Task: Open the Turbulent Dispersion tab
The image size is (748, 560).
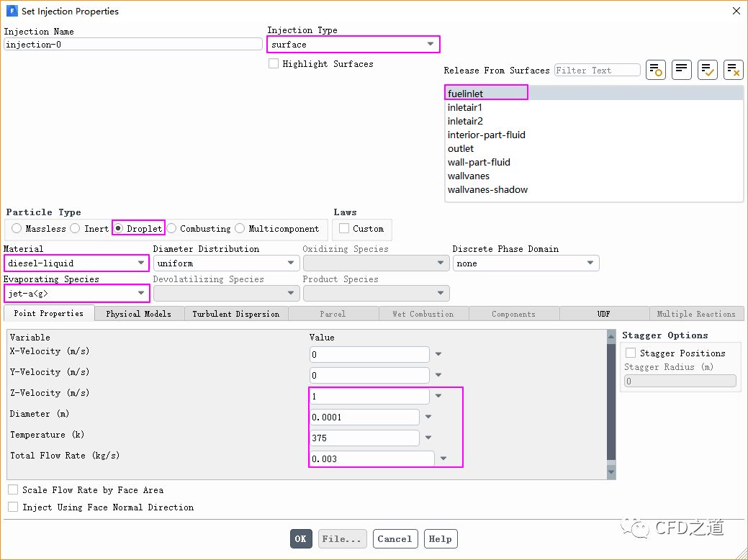Action: [235, 314]
